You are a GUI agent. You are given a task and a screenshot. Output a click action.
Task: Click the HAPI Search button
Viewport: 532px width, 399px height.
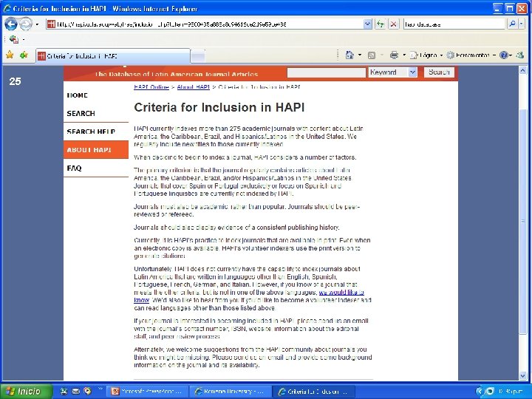pyautogui.click(x=439, y=72)
